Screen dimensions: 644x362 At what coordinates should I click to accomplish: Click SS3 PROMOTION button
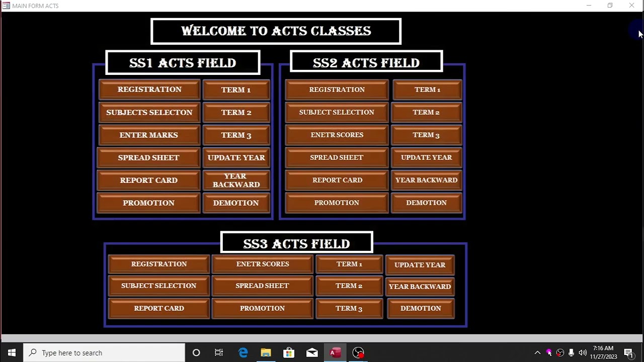tap(263, 308)
